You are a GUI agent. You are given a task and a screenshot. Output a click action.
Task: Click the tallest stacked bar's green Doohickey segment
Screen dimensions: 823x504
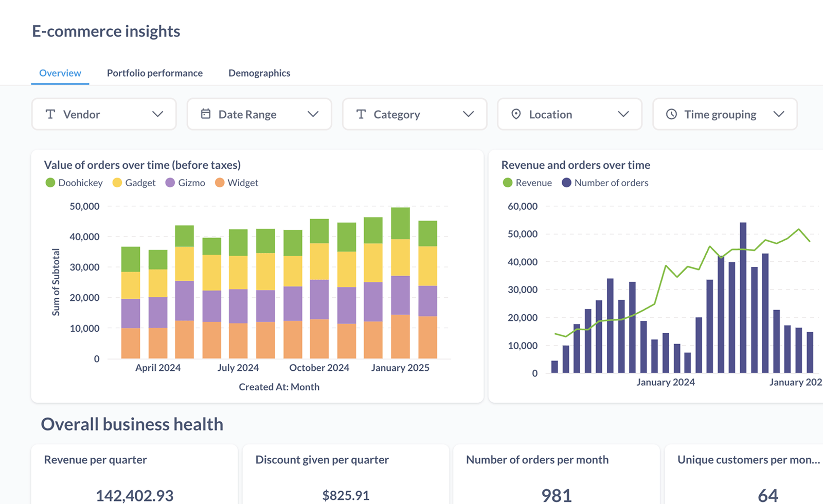pos(400,223)
